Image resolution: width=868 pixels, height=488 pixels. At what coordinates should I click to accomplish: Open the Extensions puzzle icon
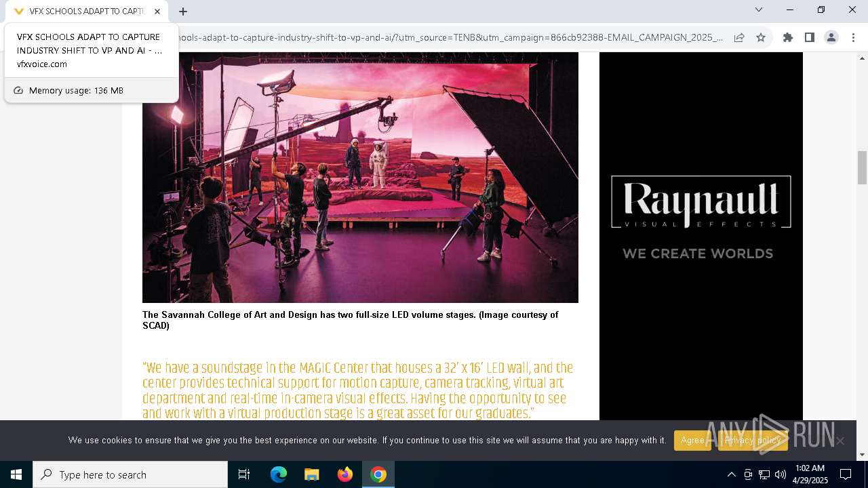click(x=787, y=37)
